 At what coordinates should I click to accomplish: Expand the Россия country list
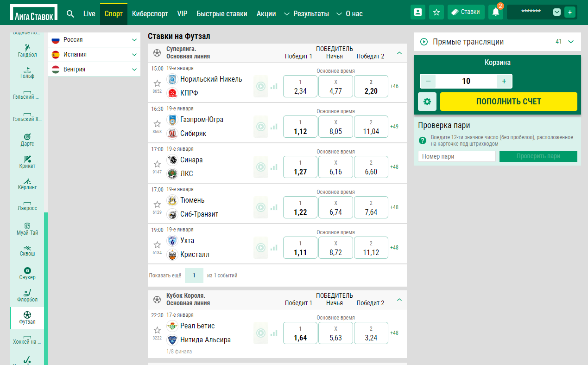pos(94,40)
